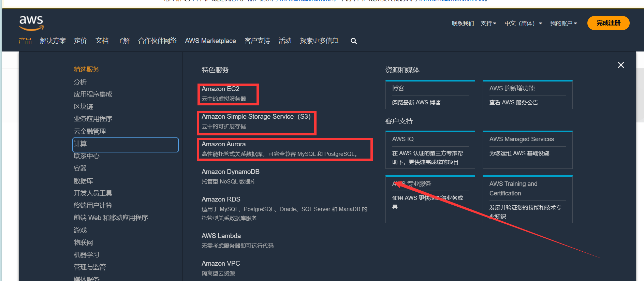Select the 区块链 category
The height and width of the screenshot is (281, 644).
point(83,106)
